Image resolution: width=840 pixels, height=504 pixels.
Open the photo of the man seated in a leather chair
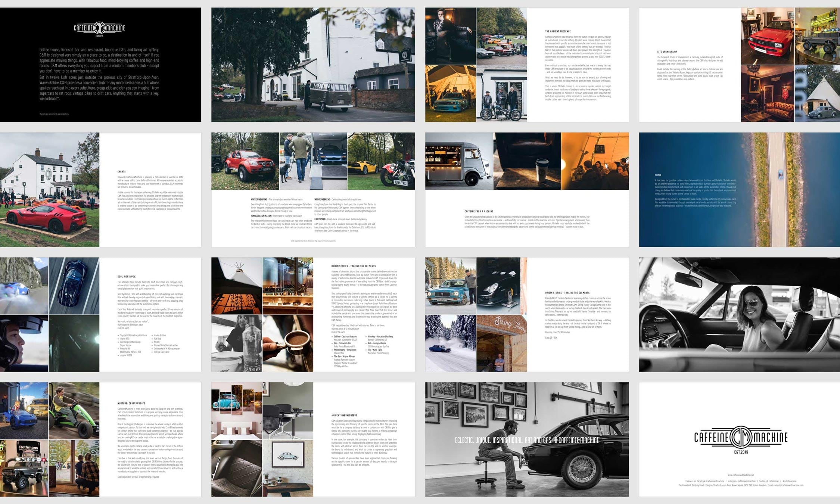451,36
